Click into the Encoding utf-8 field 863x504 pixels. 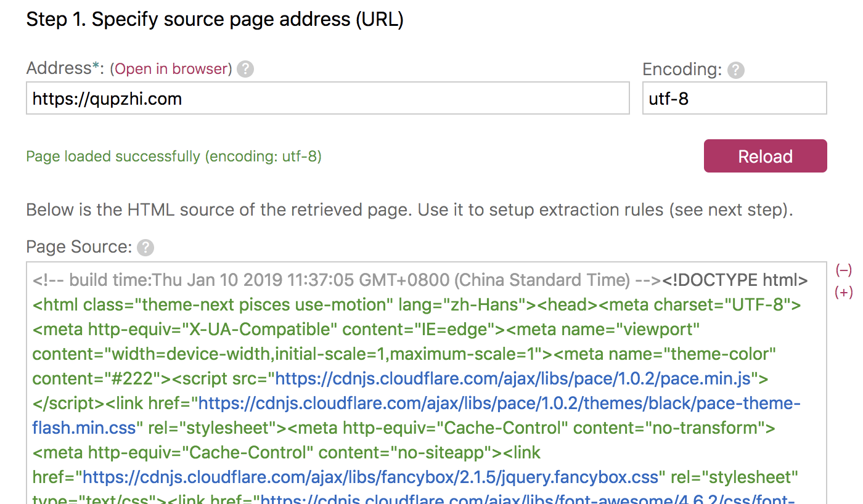pyautogui.click(x=734, y=99)
